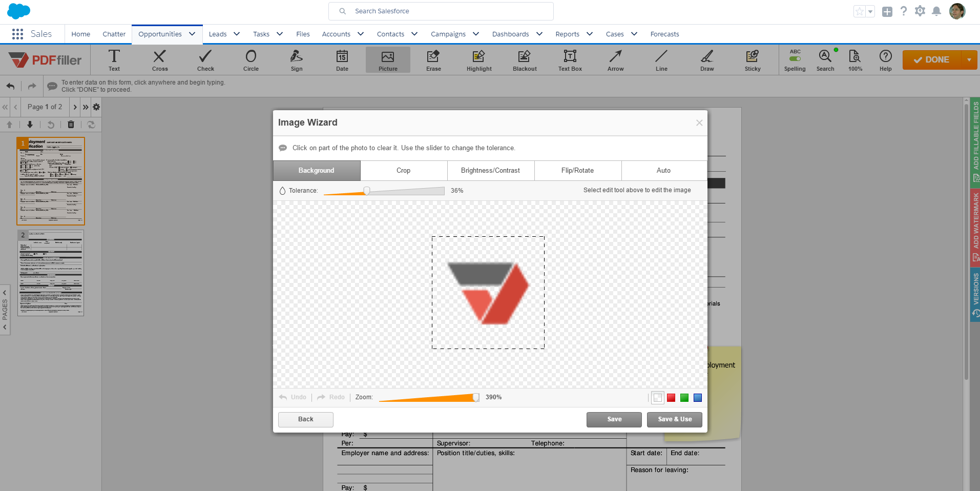This screenshot has height=491, width=980.
Task: Select the Sticky note tool
Action: 753,59
